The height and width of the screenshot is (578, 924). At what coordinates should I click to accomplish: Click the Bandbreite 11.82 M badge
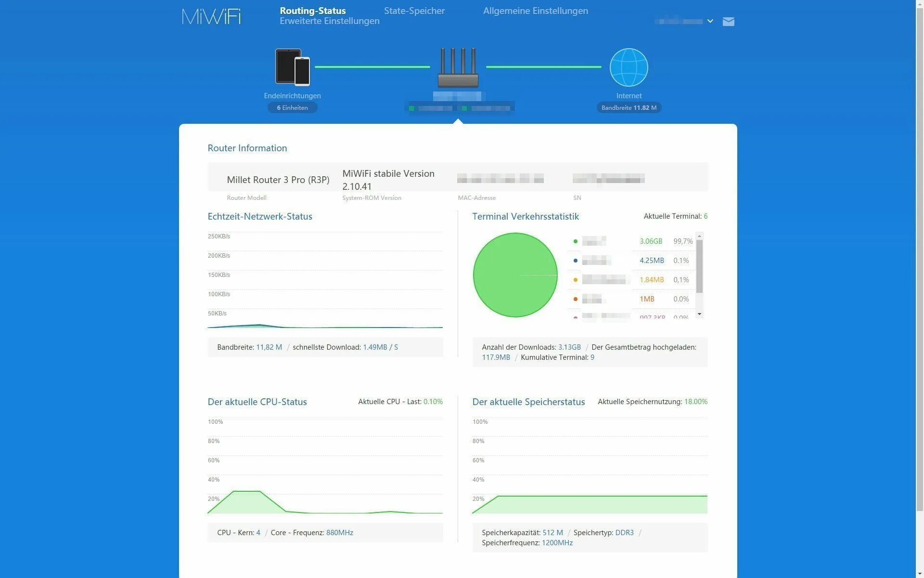629,108
